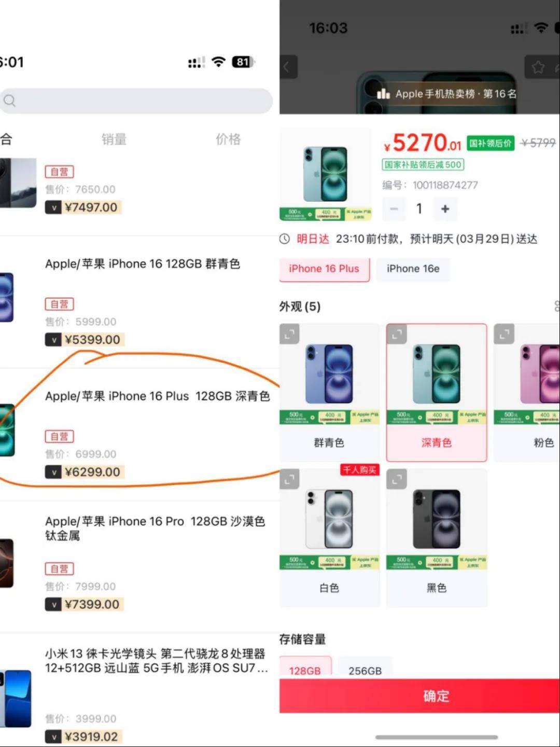Sort results by 价格
The image size is (560, 747).
pyautogui.click(x=228, y=139)
